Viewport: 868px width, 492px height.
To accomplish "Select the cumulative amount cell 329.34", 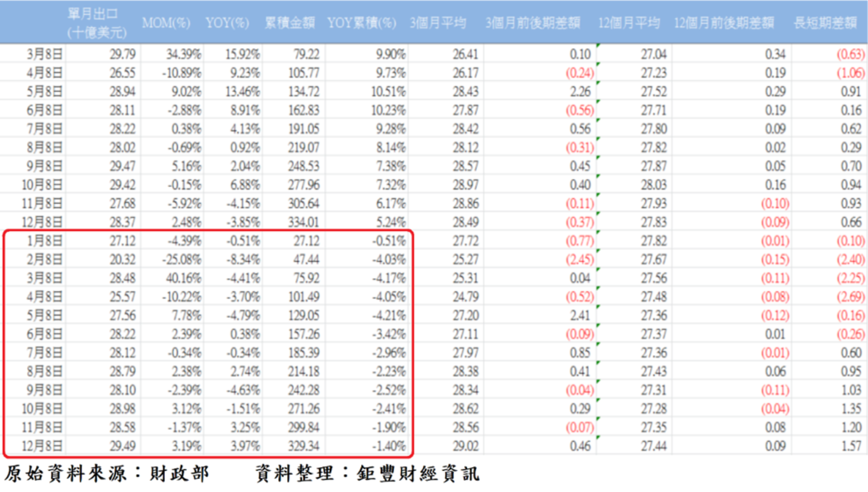I will point(303,446).
